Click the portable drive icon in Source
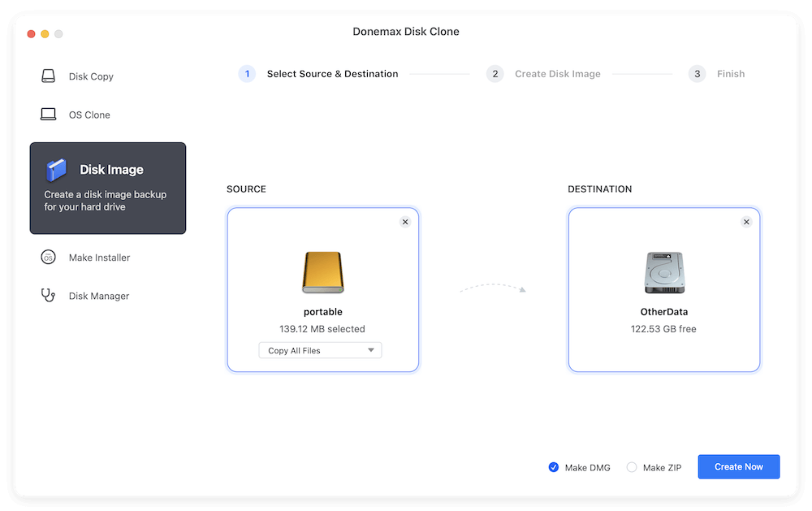The width and height of the screenshot is (812, 511). 322,272
